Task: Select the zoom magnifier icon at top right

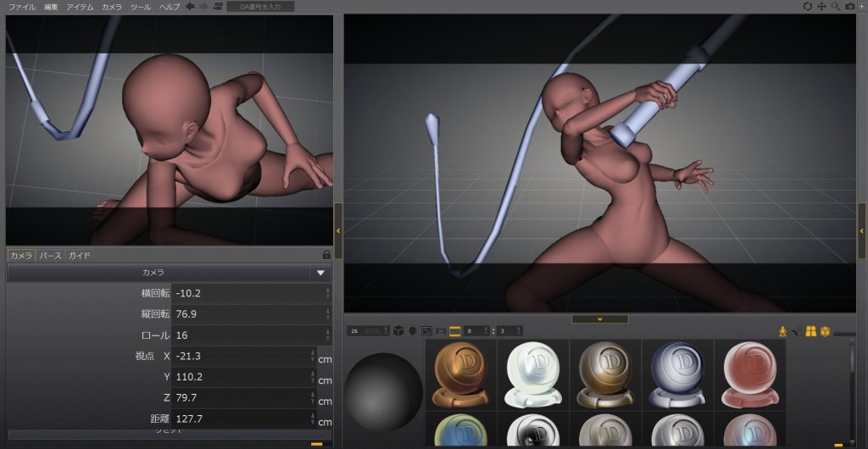Action: coord(835,7)
